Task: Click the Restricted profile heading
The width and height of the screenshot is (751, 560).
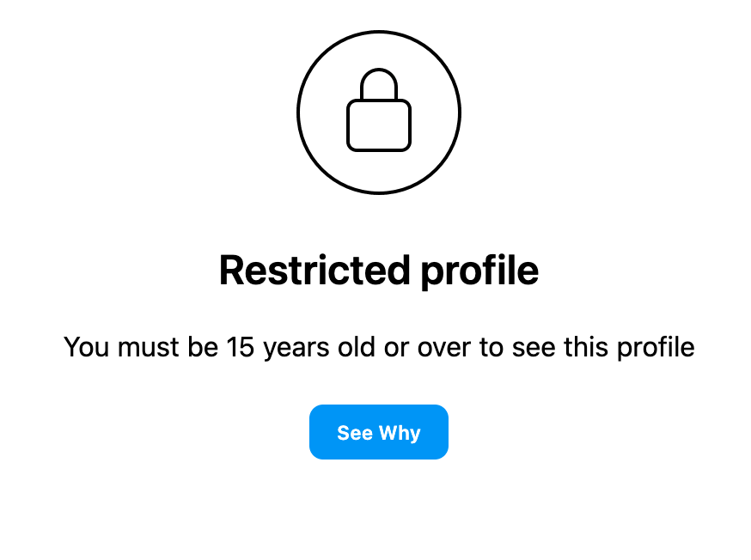Action: point(378,271)
